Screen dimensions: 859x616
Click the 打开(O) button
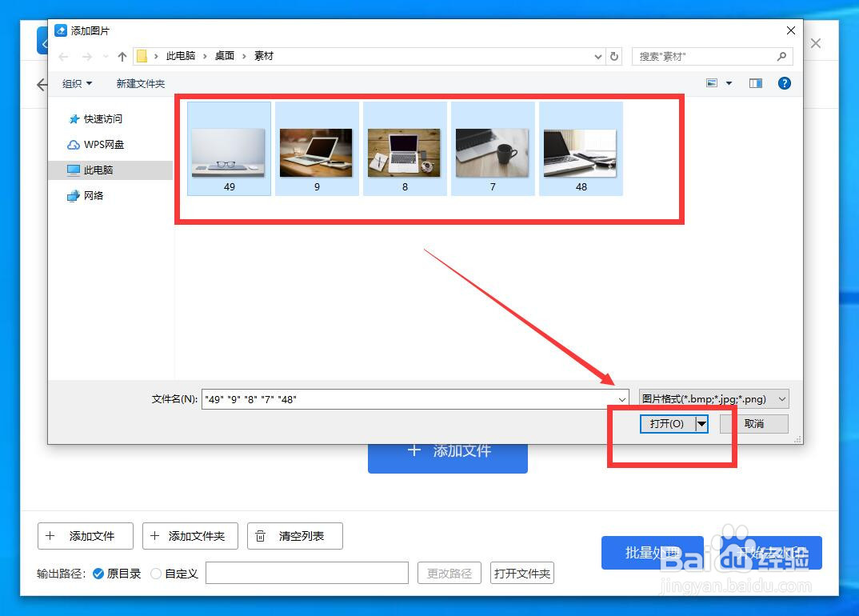(x=667, y=424)
